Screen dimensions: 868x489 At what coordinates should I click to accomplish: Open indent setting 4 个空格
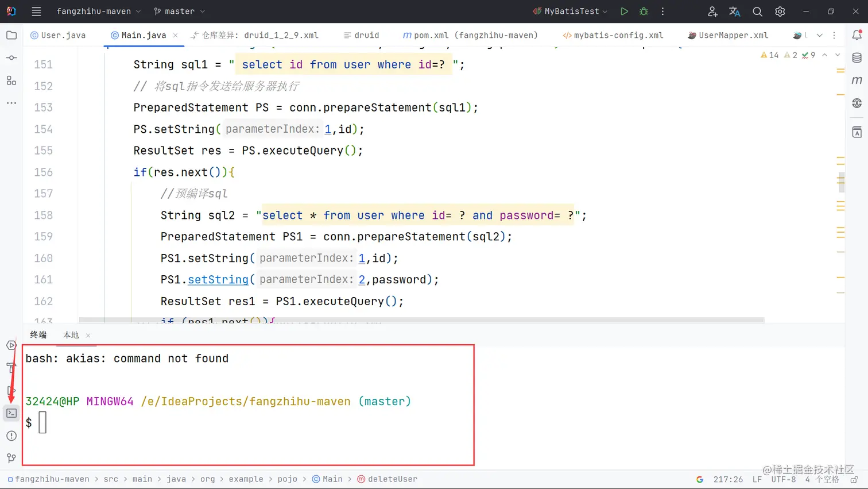click(x=822, y=479)
